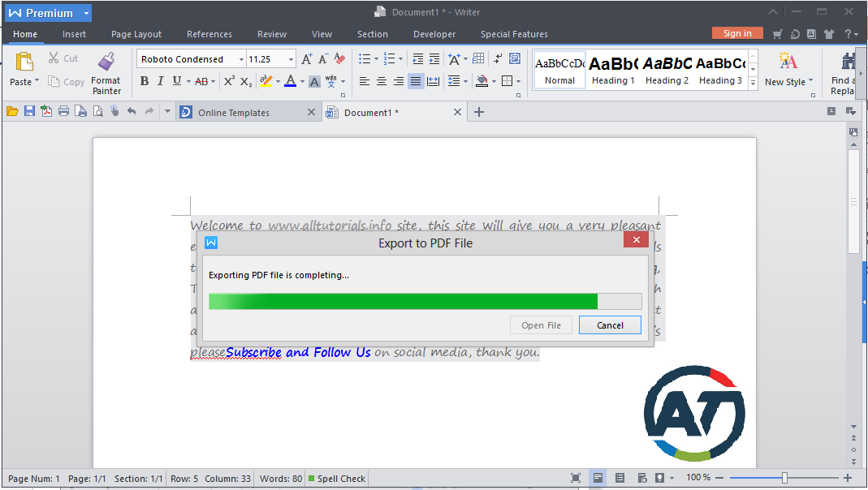The height and width of the screenshot is (490, 868).
Task: Apply subscript formatting
Action: click(246, 82)
